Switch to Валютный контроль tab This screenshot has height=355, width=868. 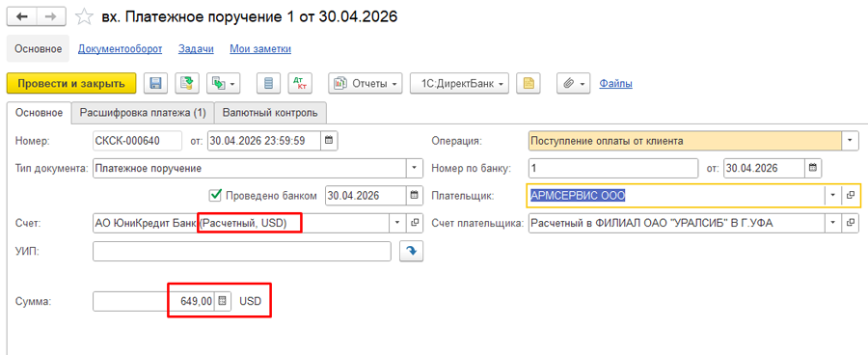pos(270,113)
